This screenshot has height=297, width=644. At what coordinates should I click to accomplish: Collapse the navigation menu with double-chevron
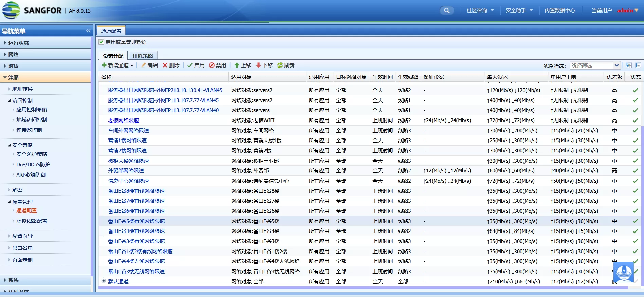88,31
